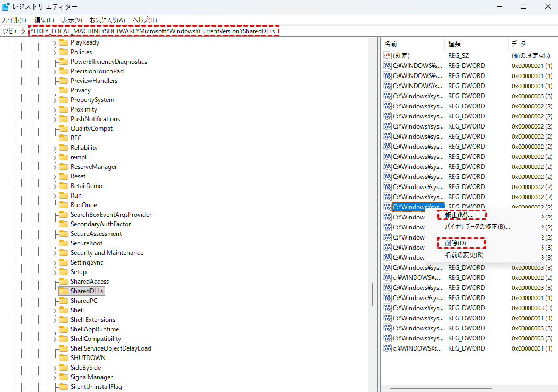This screenshot has height=392, width=558.
Task: Open the お気に入り(A) menu
Action: click(x=107, y=20)
